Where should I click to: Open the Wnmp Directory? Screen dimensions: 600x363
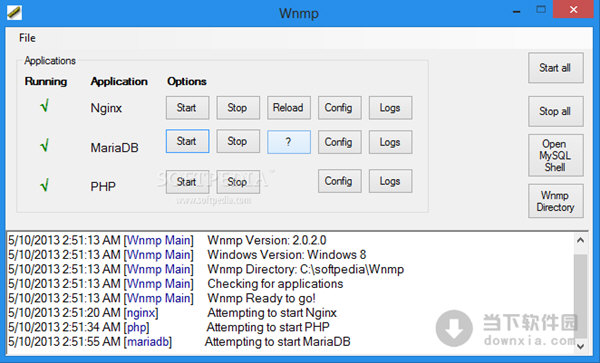(556, 201)
